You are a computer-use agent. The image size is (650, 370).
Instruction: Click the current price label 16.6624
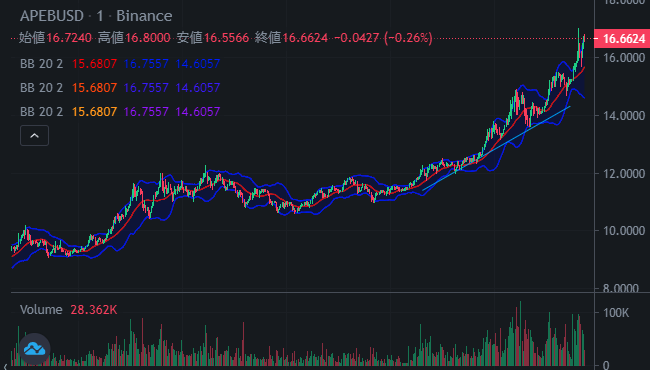click(622, 39)
